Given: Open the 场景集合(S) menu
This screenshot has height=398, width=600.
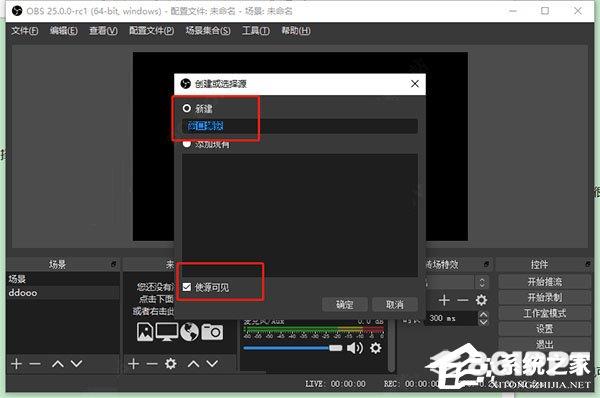Looking at the screenshot, I should coord(208,31).
